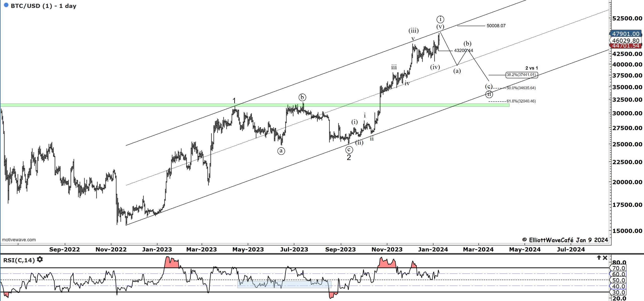Click RSI panel move-up arrow
The height and width of the screenshot is (301, 644).
click(599, 258)
